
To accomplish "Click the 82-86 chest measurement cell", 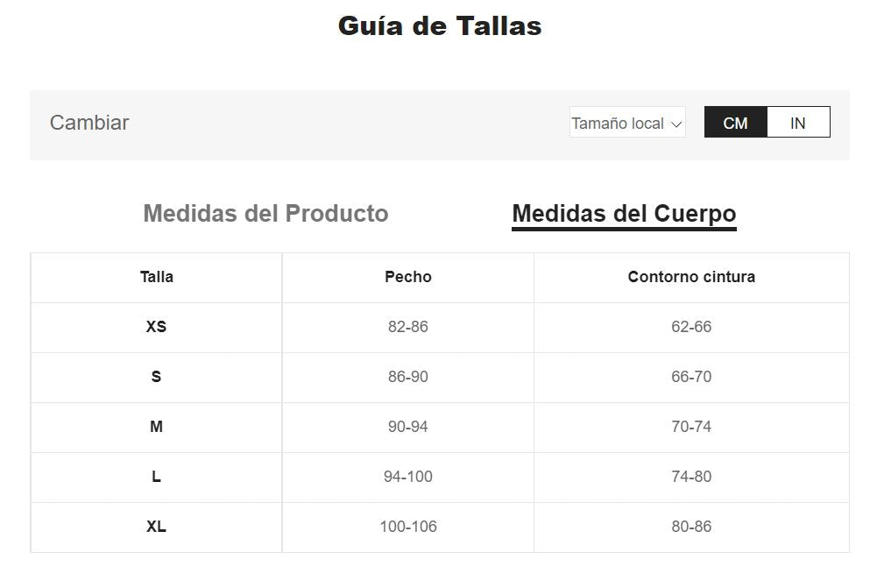I will point(408,327).
